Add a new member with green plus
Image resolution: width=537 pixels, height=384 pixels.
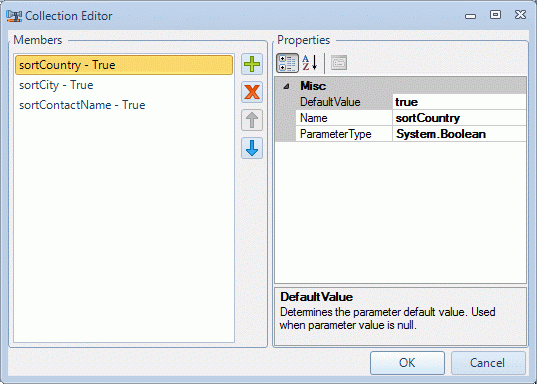pyautogui.click(x=252, y=64)
